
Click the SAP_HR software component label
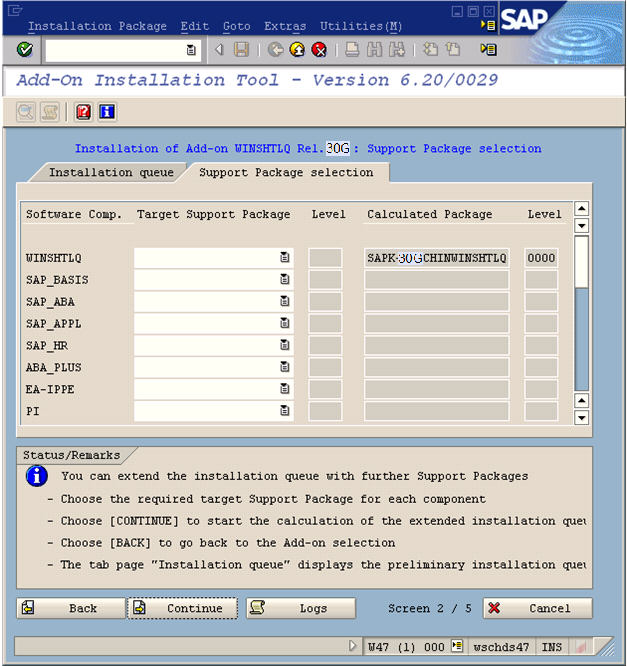(x=47, y=345)
